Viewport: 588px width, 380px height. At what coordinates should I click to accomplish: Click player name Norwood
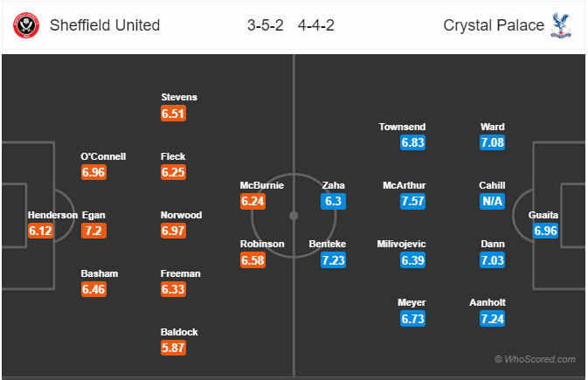tap(181, 215)
